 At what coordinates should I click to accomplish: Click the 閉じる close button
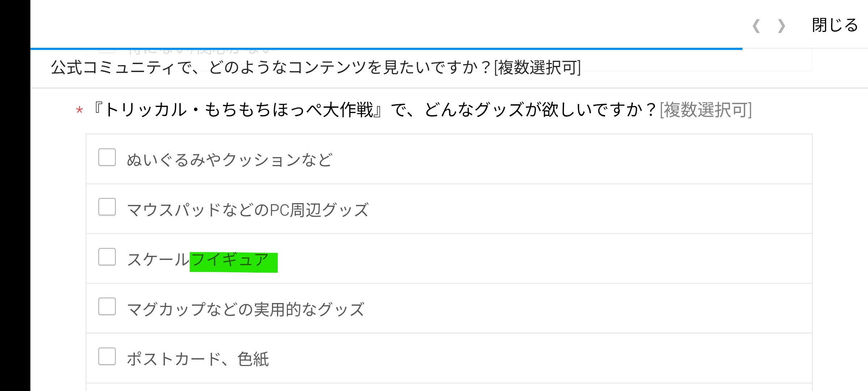(835, 25)
